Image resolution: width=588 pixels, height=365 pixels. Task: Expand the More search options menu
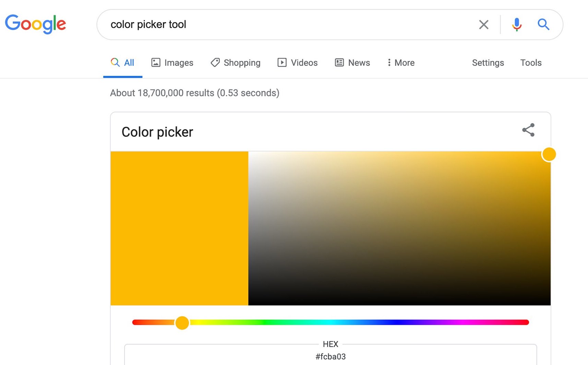400,62
